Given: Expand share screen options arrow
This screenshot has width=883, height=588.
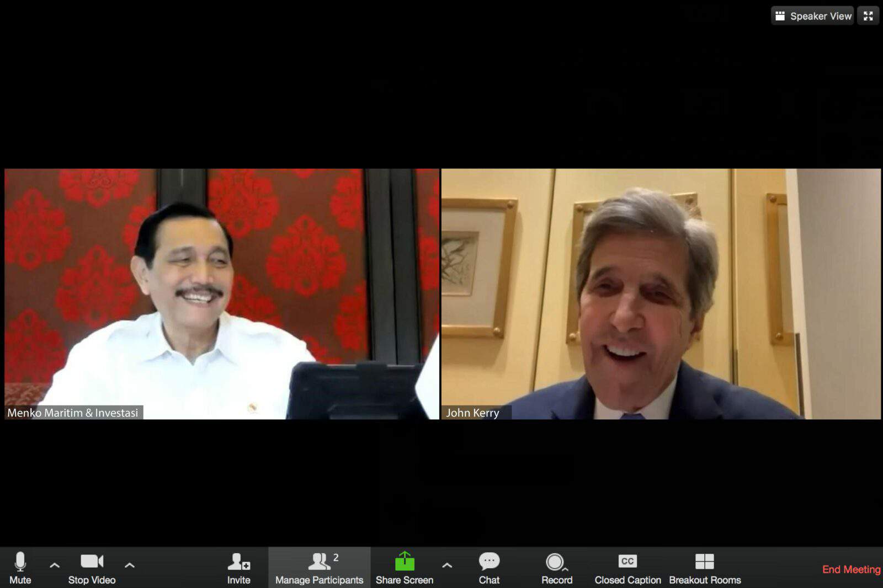Looking at the screenshot, I should pos(447,565).
